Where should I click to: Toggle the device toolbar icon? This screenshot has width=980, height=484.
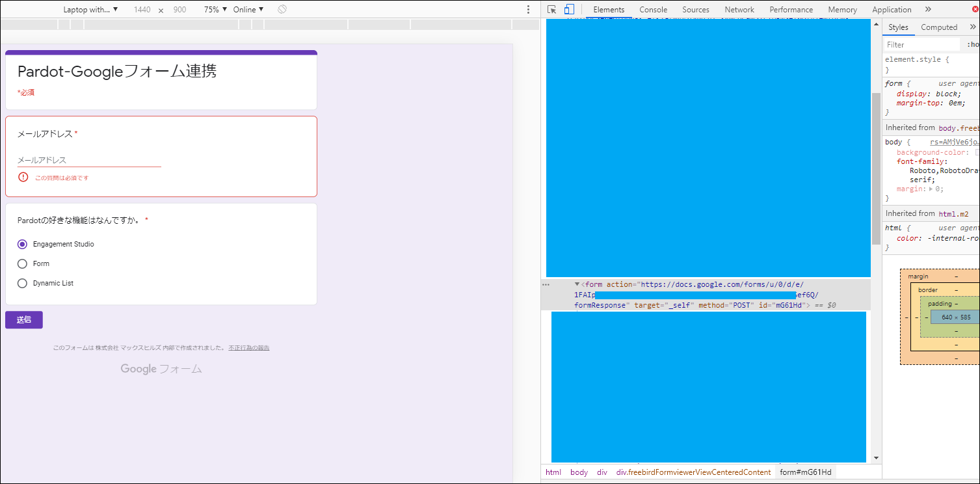[569, 10]
